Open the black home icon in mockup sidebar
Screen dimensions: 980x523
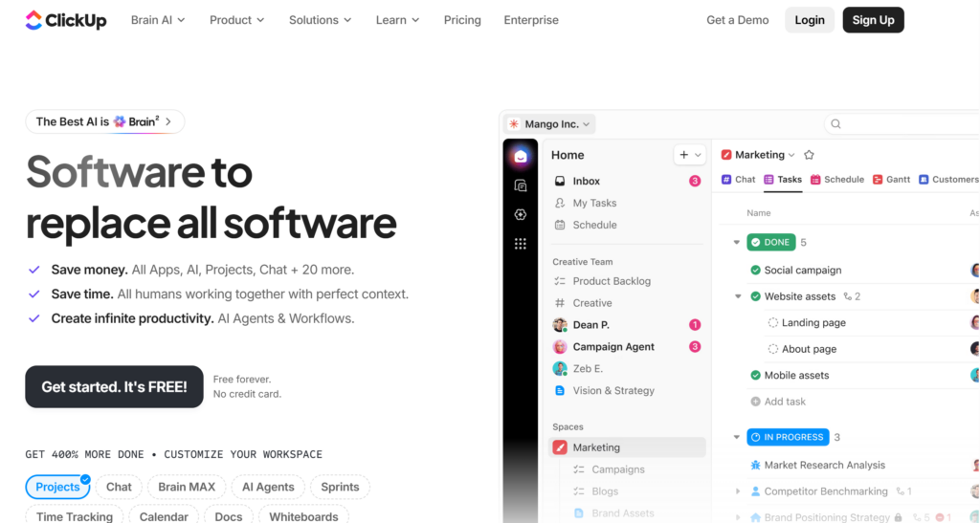[x=521, y=156]
